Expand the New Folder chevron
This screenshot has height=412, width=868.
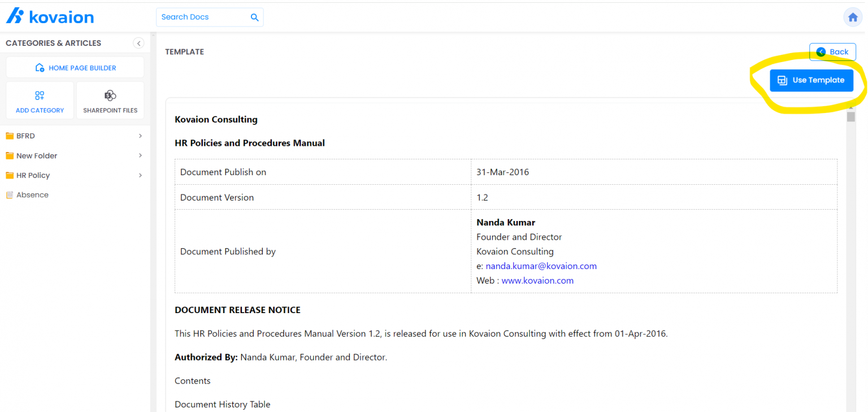point(140,155)
